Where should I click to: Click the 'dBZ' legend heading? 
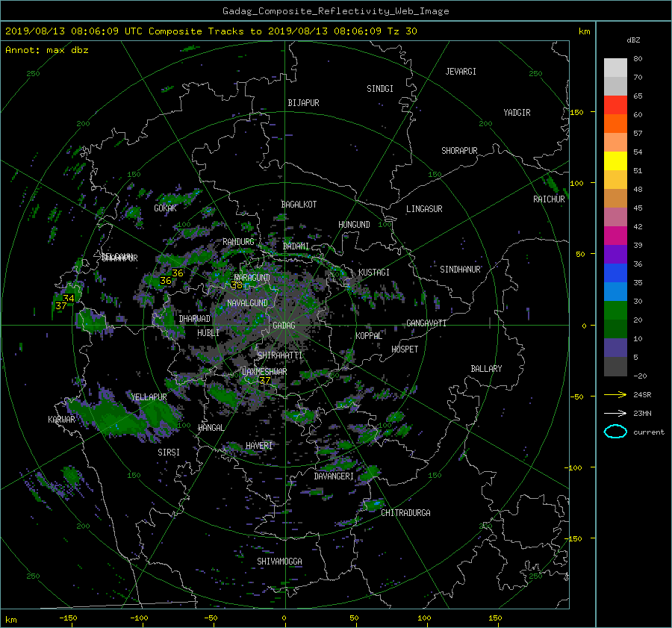click(x=633, y=40)
